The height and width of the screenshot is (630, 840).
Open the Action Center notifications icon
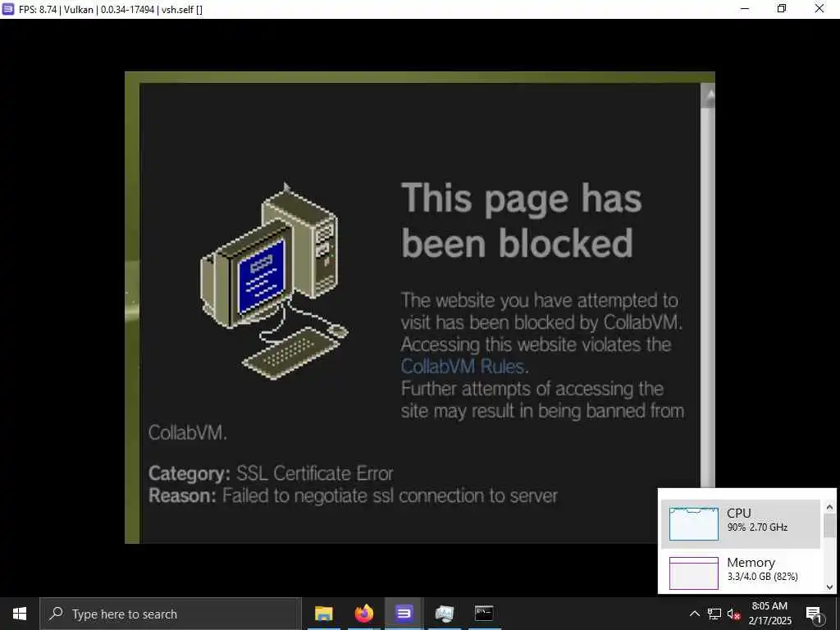click(814, 614)
